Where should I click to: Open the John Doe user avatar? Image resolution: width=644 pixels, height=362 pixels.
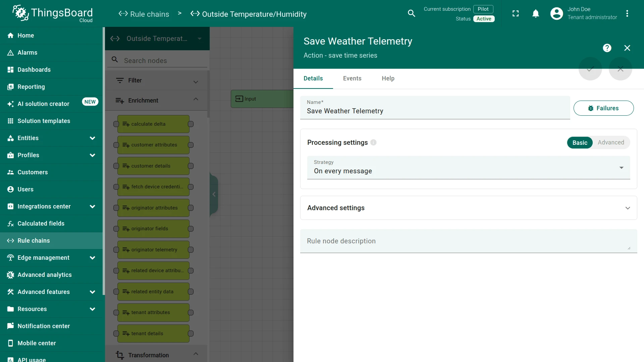[x=556, y=13]
